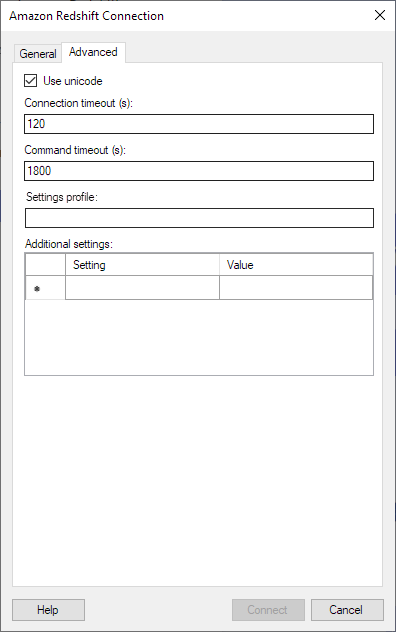Click the Command timeout (s) label
This screenshot has width=396, height=632.
pyautogui.click(x=75, y=150)
